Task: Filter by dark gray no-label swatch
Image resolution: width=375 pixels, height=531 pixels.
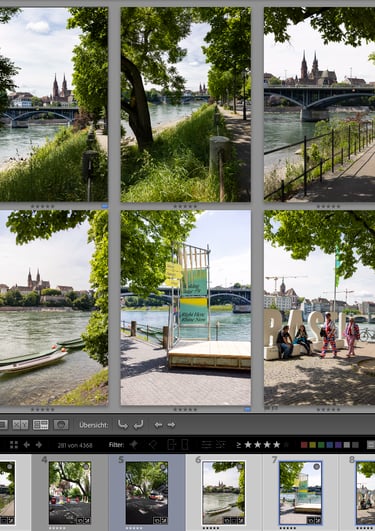Action: [355, 445]
